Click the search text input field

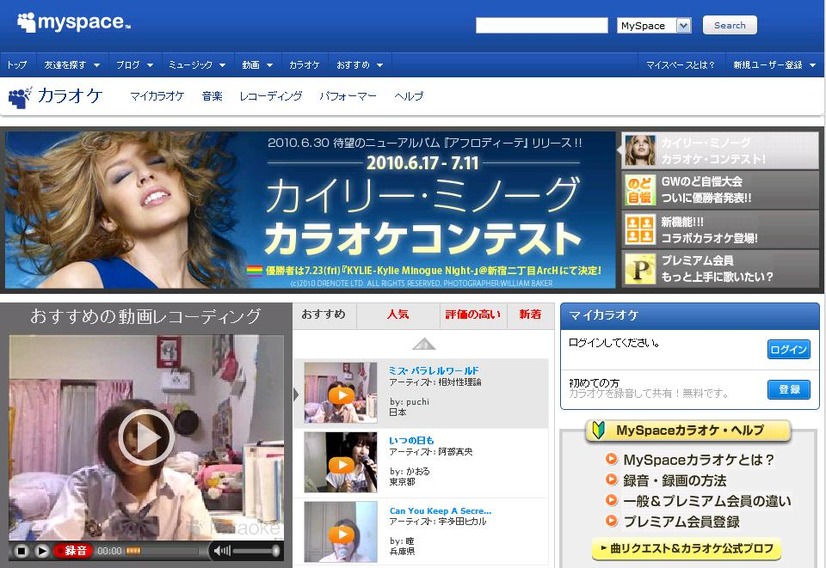(542, 25)
